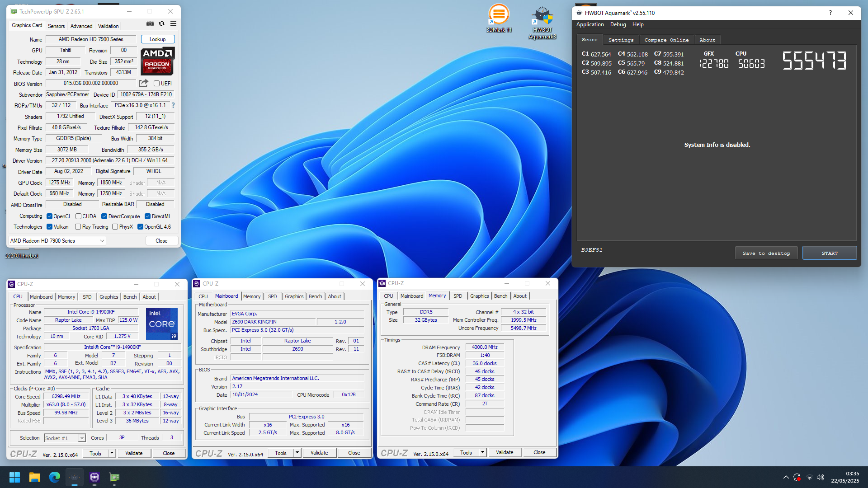Click the Intel Core i9 logo

point(162,324)
